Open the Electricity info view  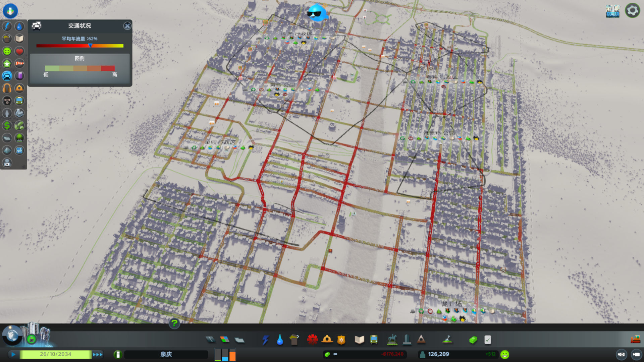coord(7,26)
